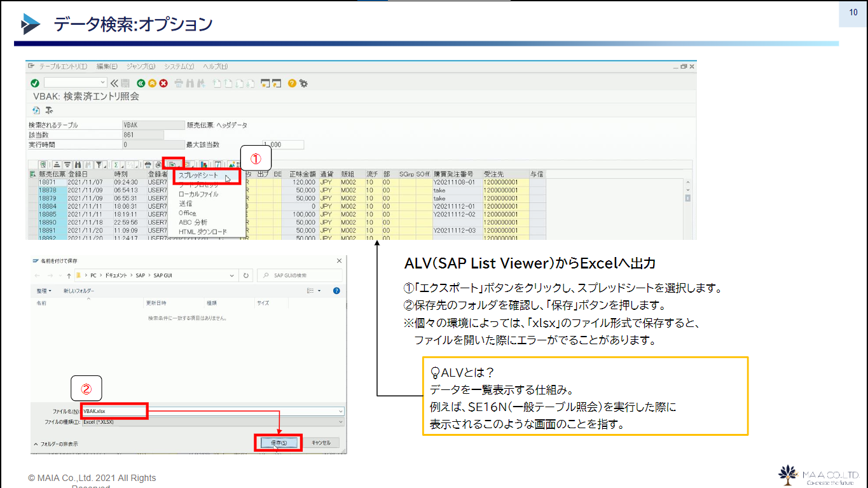Expand address bar history dropdown in save dialog
This screenshot has width=868, height=488.
click(x=232, y=275)
